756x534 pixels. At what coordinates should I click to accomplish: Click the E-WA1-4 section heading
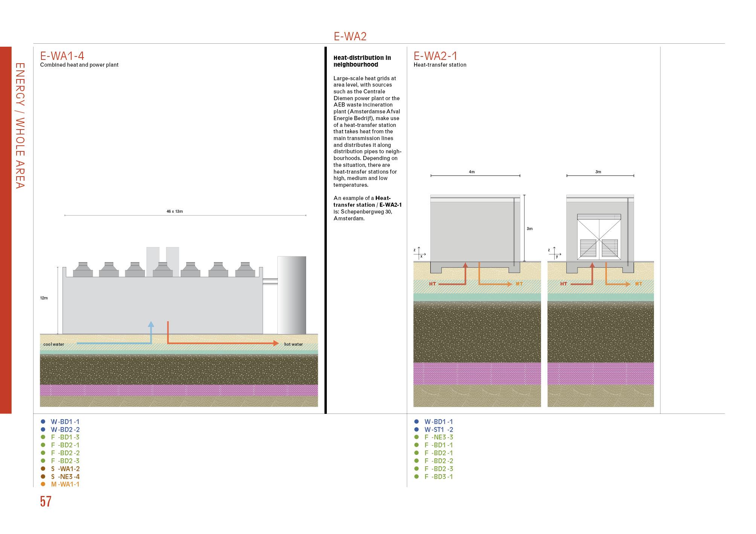[x=62, y=56]
